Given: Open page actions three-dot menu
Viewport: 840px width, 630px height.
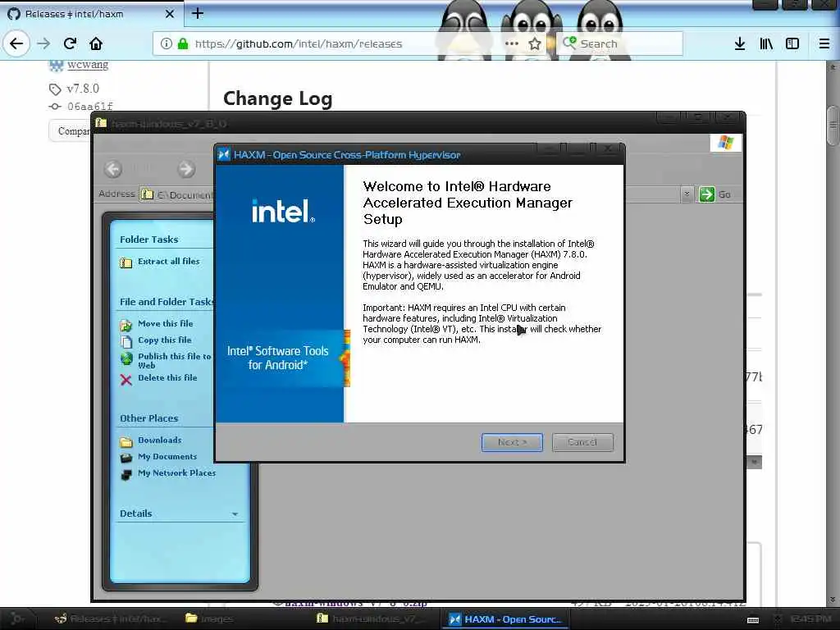Looking at the screenshot, I should [512, 43].
